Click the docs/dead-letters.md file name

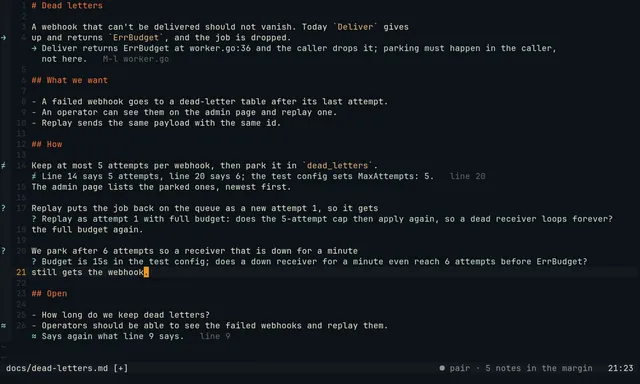coord(57,368)
